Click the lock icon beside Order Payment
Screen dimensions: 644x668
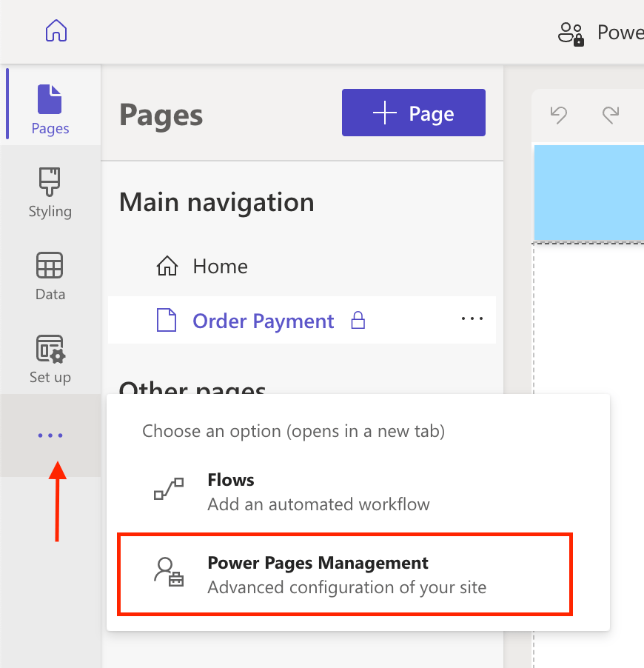click(x=358, y=321)
